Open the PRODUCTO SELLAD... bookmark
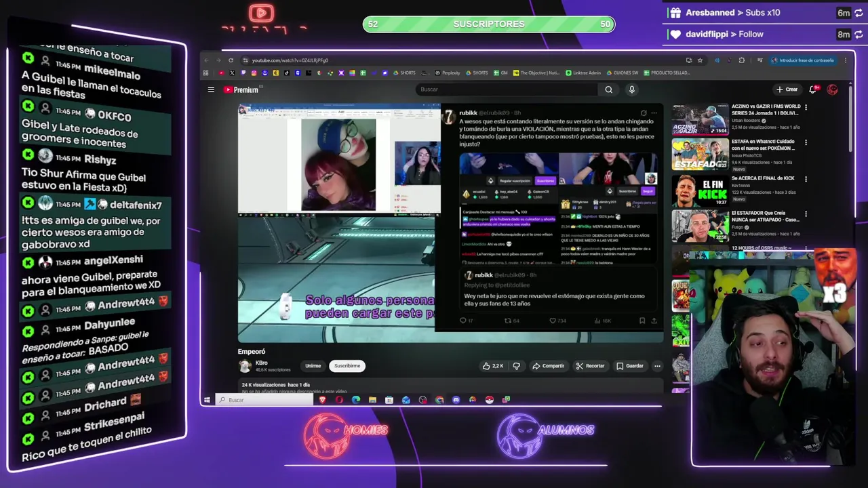Image resolution: width=868 pixels, height=488 pixels. 667,73
